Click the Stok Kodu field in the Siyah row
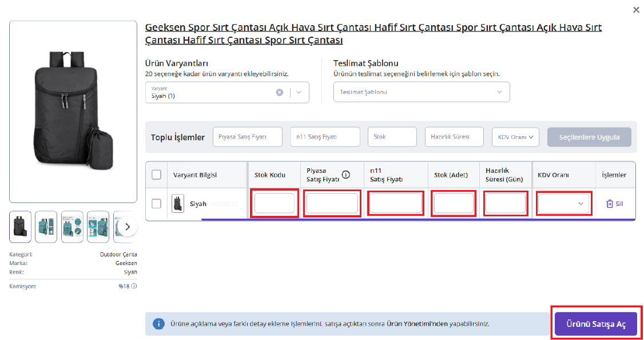 (275, 204)
